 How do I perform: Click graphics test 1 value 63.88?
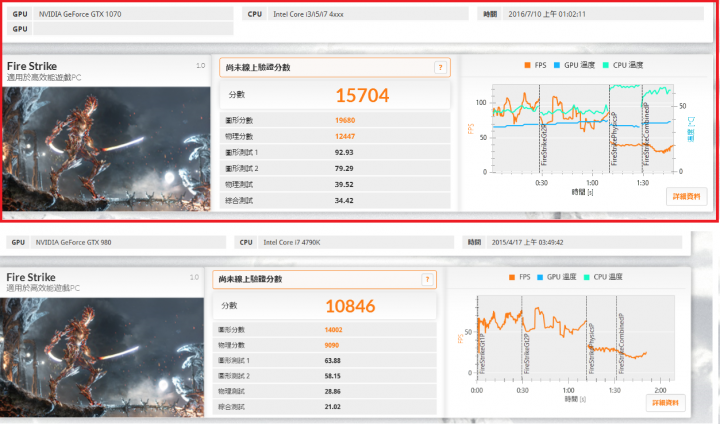332,361
